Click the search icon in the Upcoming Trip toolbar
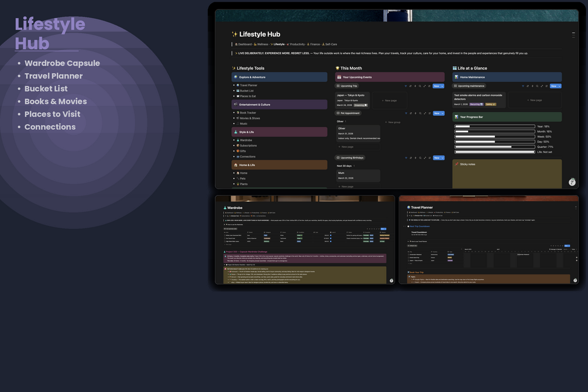The width and height of the screenshot is (588, 392). point(420,86)
